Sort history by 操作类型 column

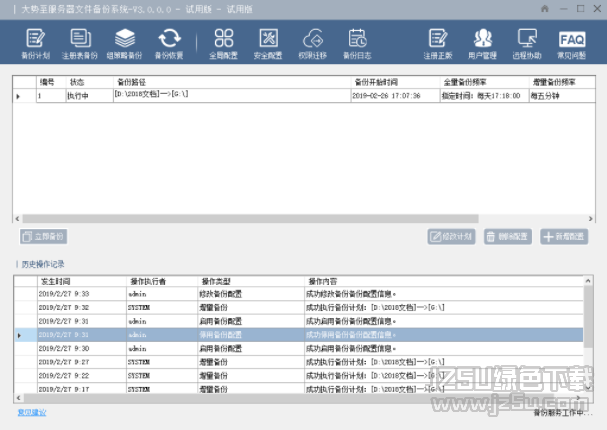point(251,281)
